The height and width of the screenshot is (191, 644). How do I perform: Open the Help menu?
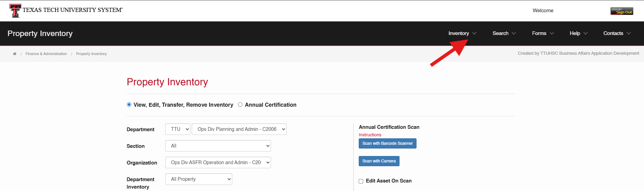[x=578, y=33]
